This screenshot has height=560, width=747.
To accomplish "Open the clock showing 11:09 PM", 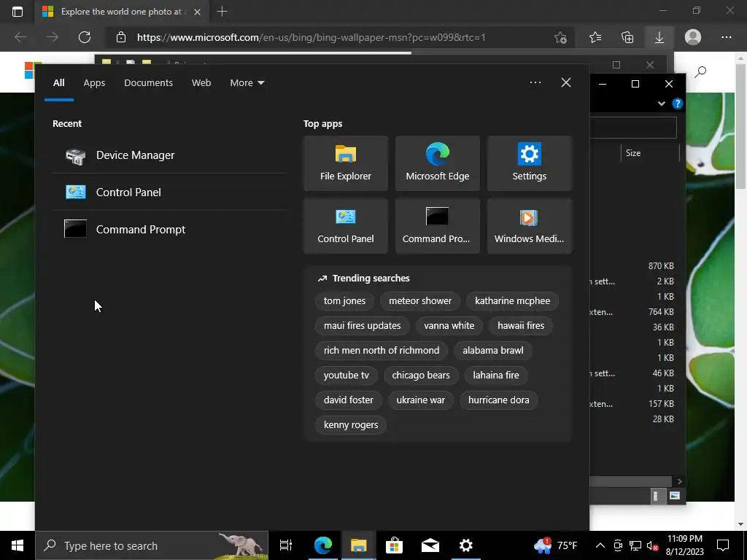I will point(684,545).
